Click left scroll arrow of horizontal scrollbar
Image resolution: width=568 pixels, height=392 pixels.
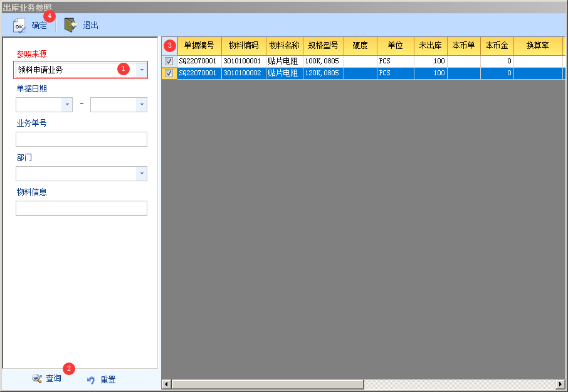point(166,384)
